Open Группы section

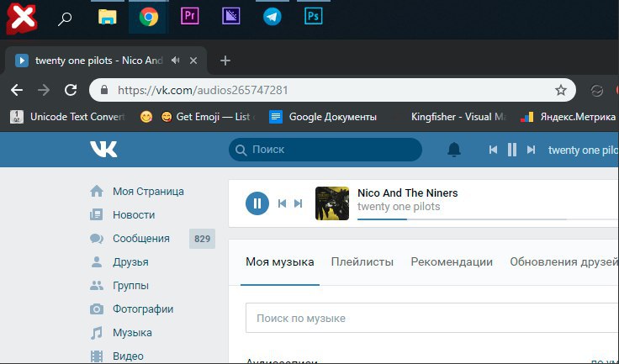point(119,286)
